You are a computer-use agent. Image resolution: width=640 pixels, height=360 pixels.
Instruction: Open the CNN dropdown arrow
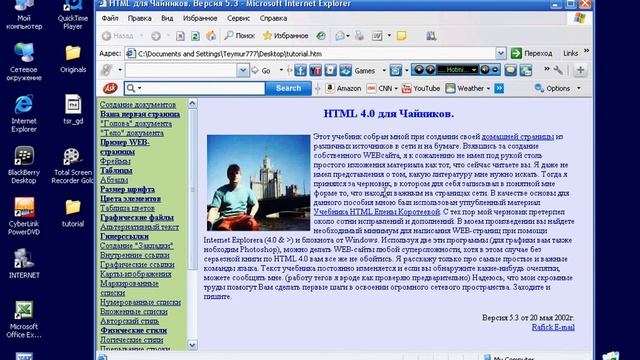[x=396, y=88]
